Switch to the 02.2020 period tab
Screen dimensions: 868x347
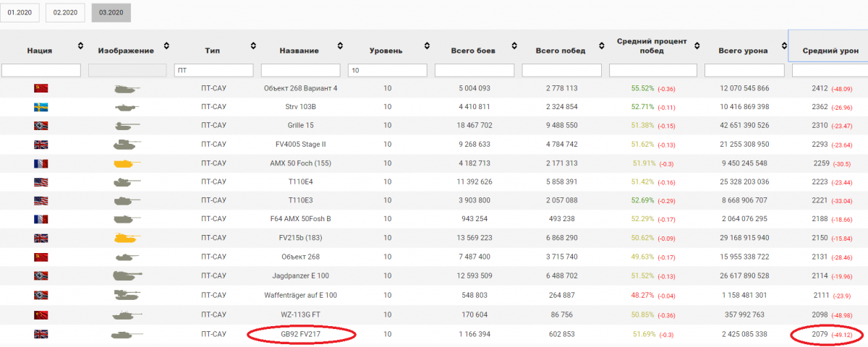click(x=65, y=12)
